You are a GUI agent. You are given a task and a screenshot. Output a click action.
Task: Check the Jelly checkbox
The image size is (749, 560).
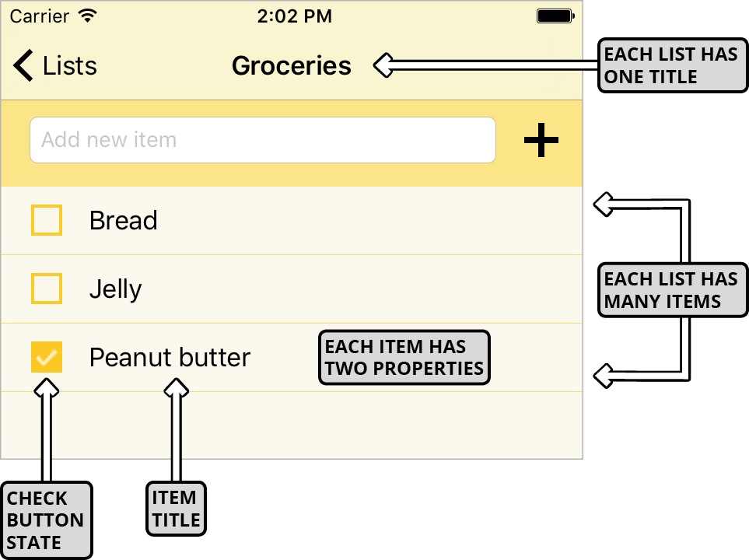point(47,289)
